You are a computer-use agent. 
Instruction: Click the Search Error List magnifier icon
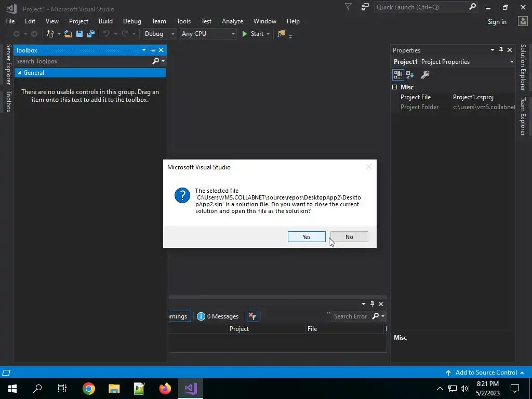point(375,316)
